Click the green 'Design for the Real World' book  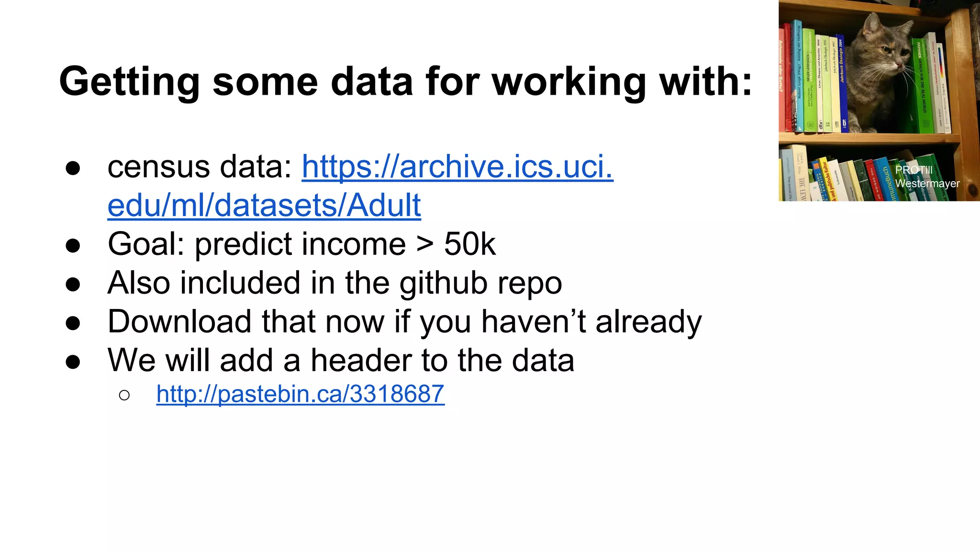[922, 86]
